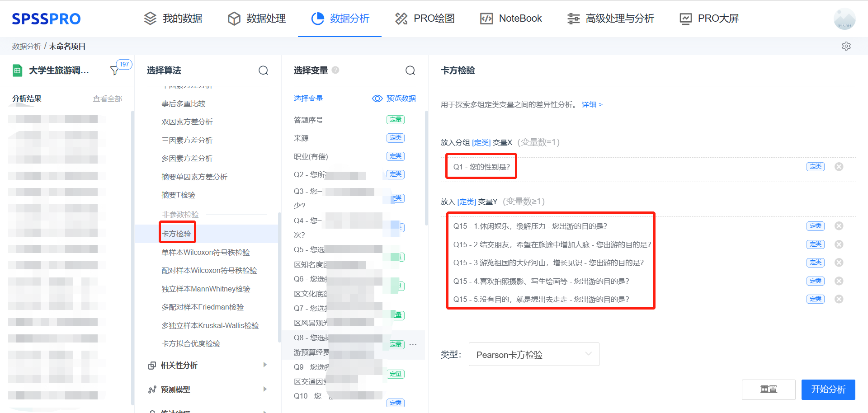This screenshot has height=413, width=868.
Task: Click the PRO绘图 drawing icon
Action: click(x=401, y=19)
